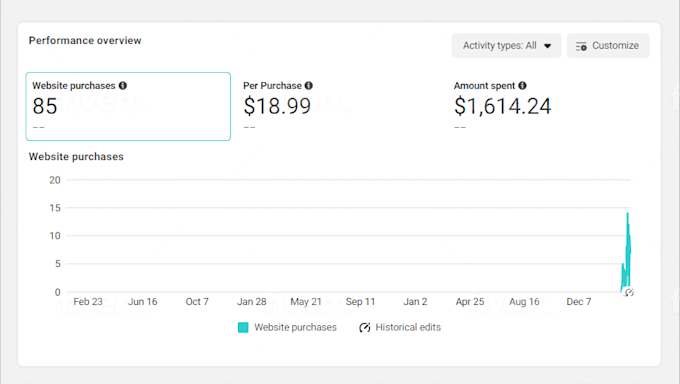Click the Performance overview heading

[85, 40]
